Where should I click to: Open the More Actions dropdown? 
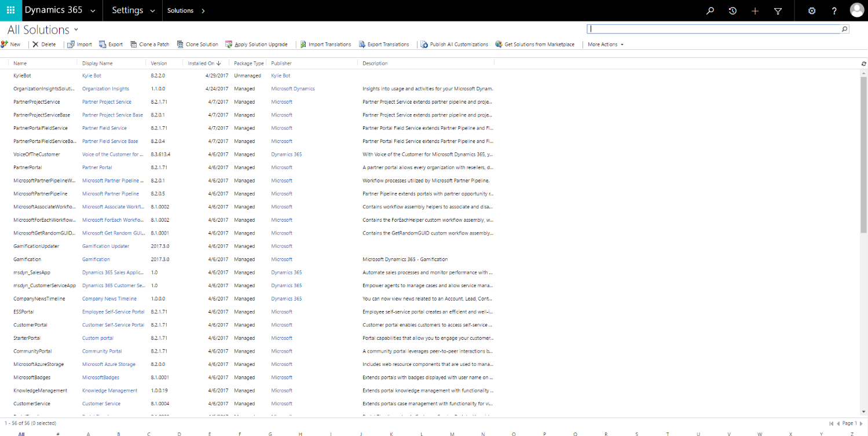[606, 44]
